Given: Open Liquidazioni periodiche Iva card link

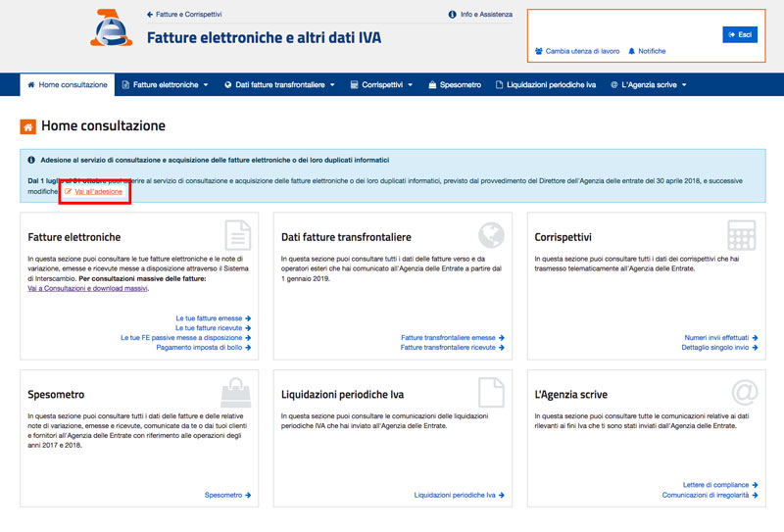Looking at the screenshot, I should tap(459, 495).
